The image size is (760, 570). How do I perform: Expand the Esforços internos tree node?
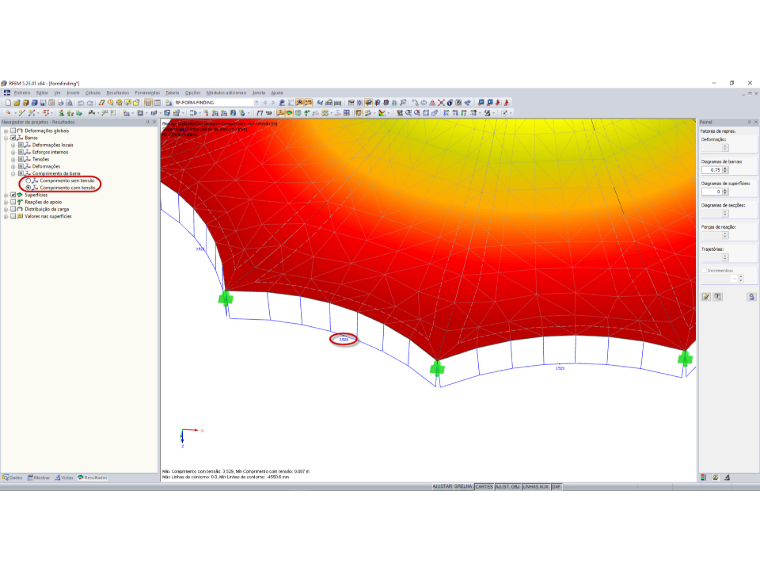point(14,152)
